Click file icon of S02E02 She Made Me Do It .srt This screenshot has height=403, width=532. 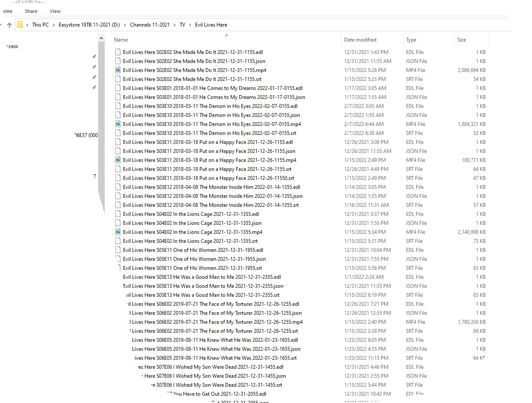pos(118,79)
